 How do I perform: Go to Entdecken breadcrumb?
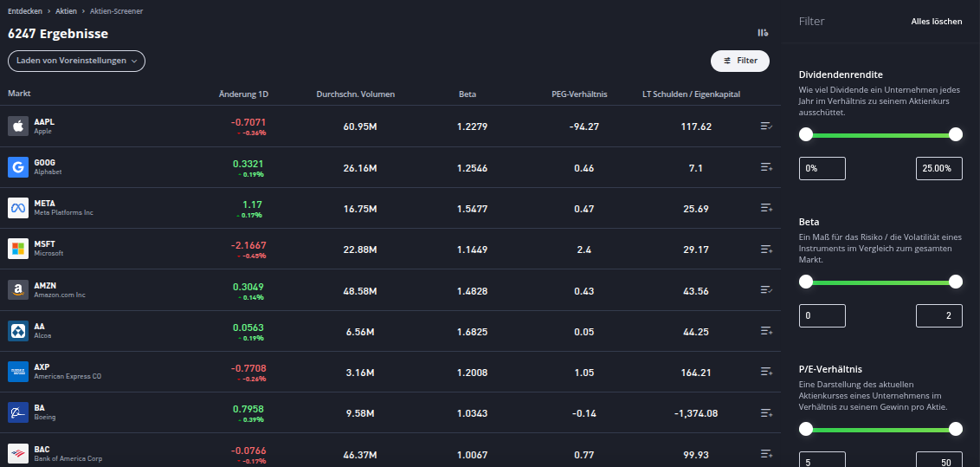24,11
